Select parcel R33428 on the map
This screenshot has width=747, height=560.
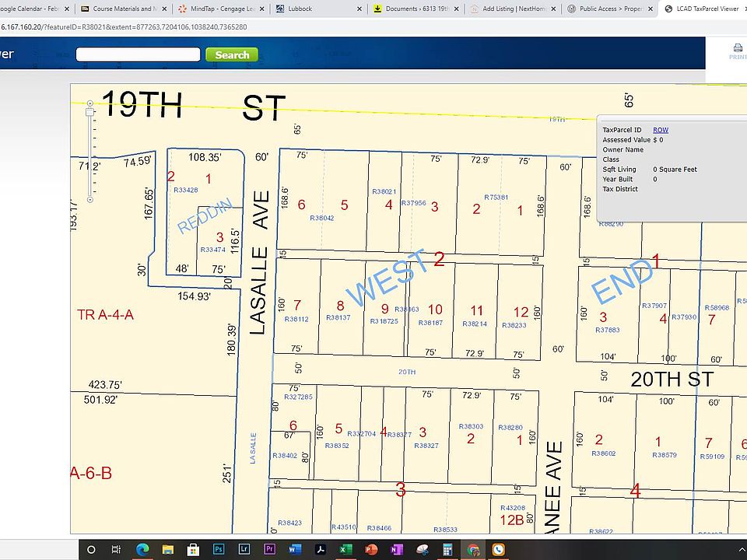pyautogui.click(x=186, y=190)
